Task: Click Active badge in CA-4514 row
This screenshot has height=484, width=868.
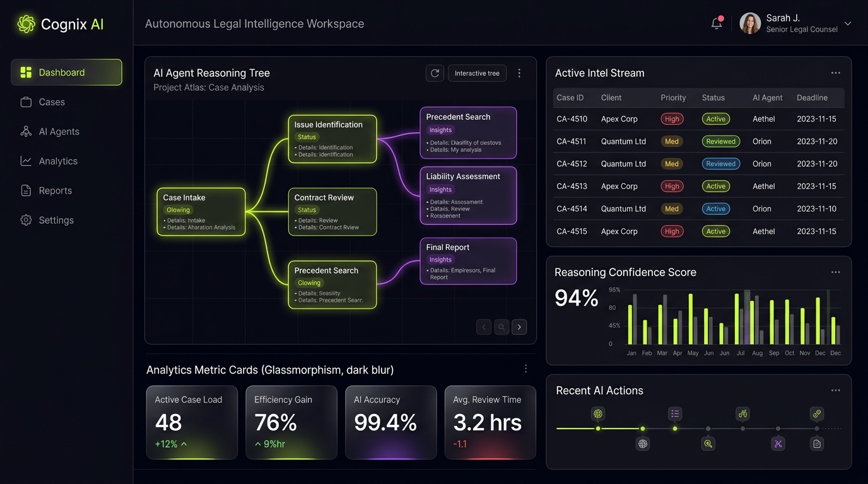Action: 716,209
